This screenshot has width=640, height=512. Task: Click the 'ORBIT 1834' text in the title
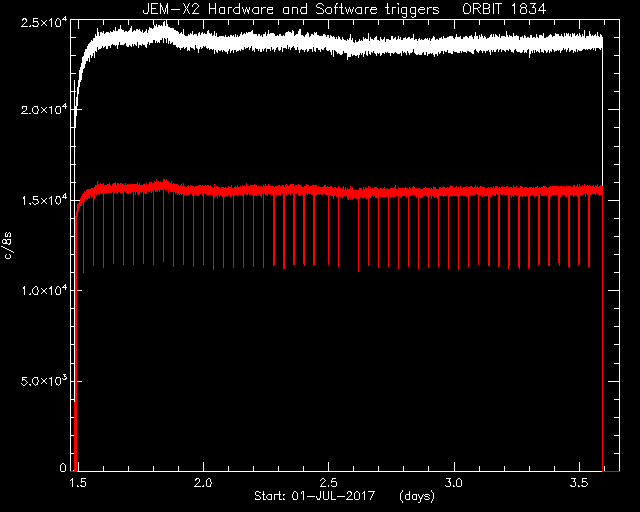pyautogui.click(x=504, y=9)
